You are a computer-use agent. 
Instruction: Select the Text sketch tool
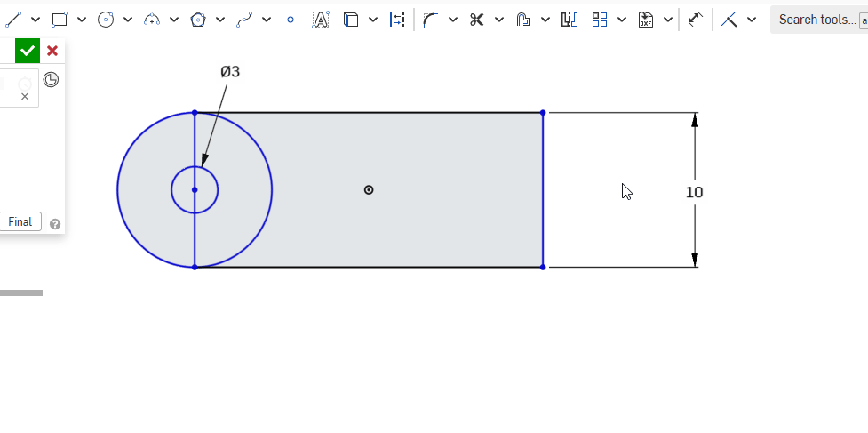(320, 20)
